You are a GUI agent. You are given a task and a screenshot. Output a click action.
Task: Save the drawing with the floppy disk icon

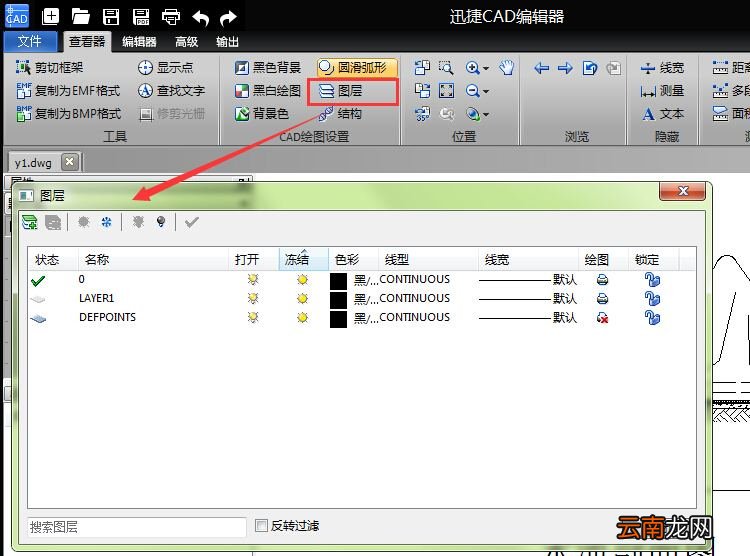pyautogui.click(x=111, y=17)
